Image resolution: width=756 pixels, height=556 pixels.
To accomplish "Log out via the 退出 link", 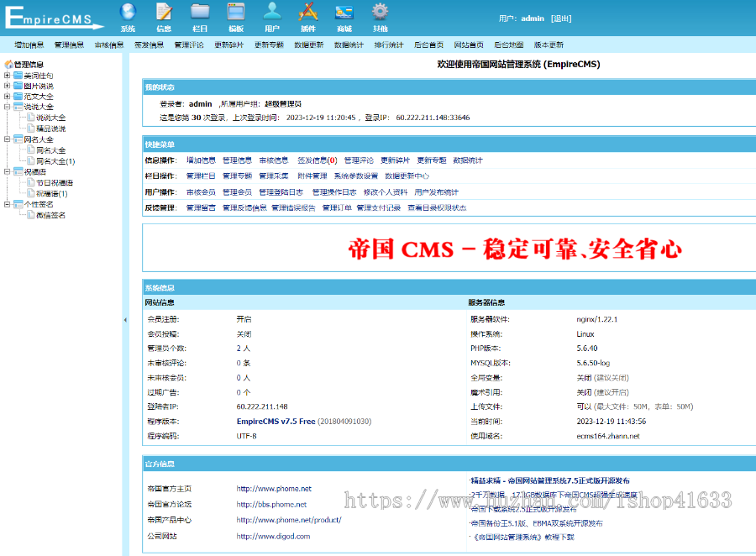I will [x=561, y=18].
